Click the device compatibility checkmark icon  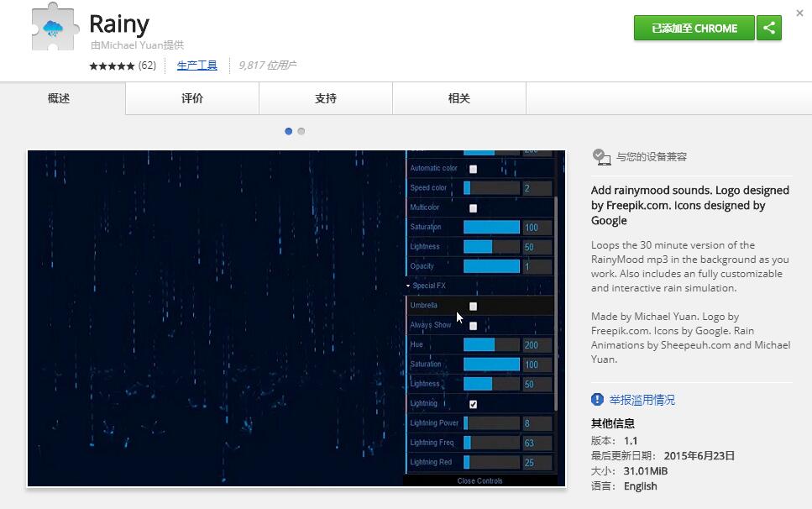(x=600, y=155)
